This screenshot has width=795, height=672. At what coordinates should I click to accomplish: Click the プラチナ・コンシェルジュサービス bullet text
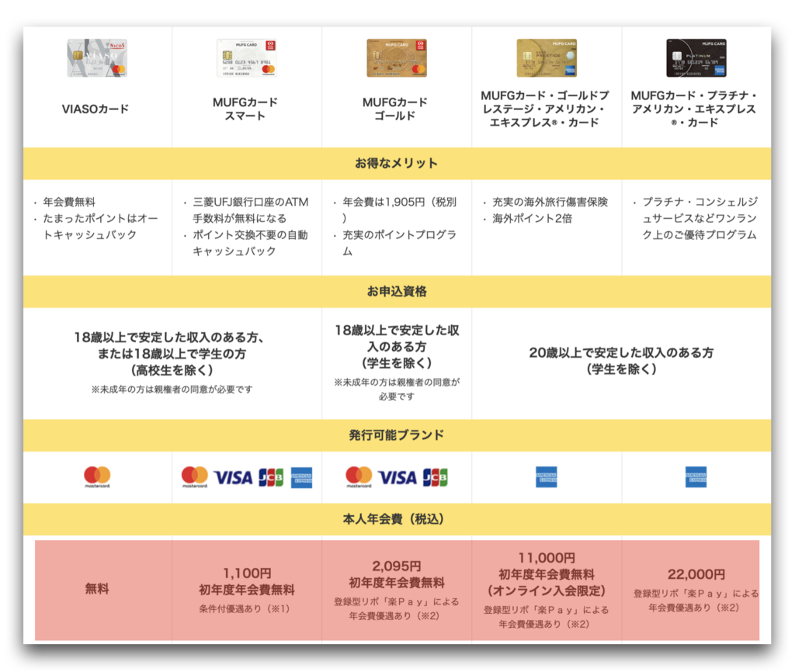pyautogui.click(x=700, y=218)
